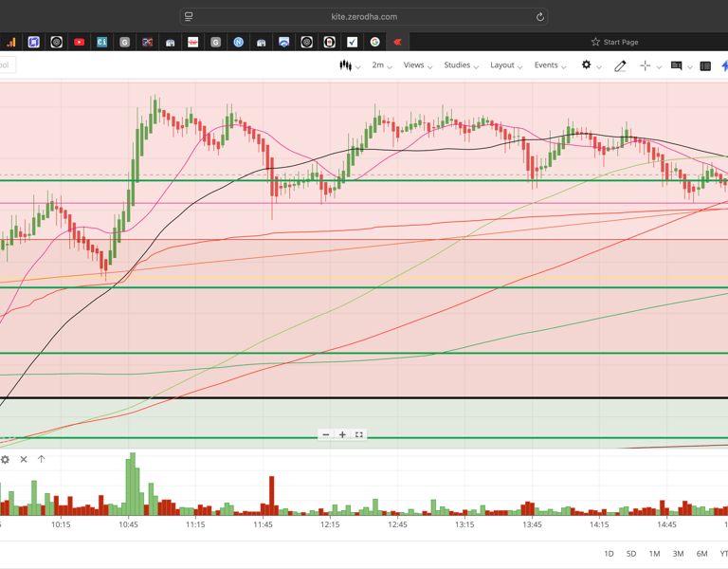728x569 pixels.
Task: Select the pencil draw tool
Action: tap(620, 66)
